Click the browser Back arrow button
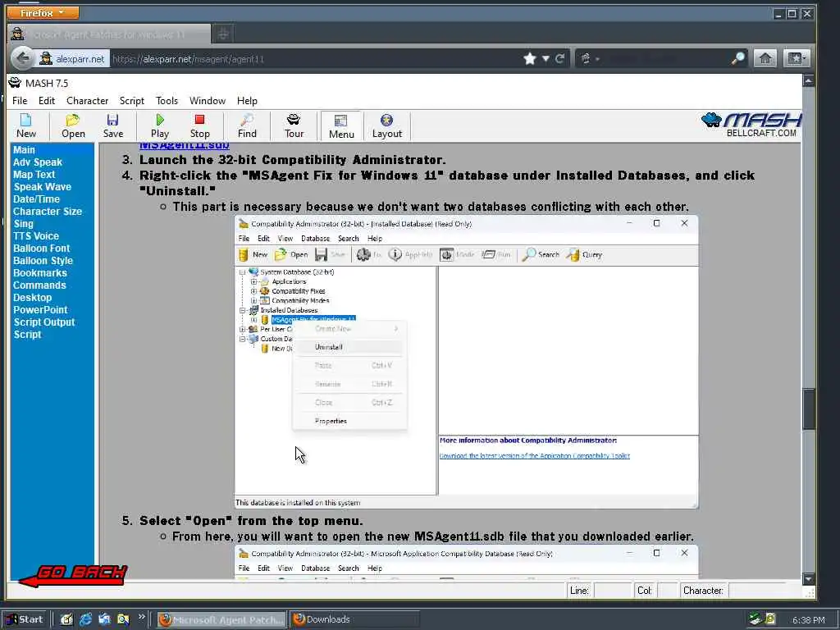This screenshot has width=840, height=630. coord(22,58)
